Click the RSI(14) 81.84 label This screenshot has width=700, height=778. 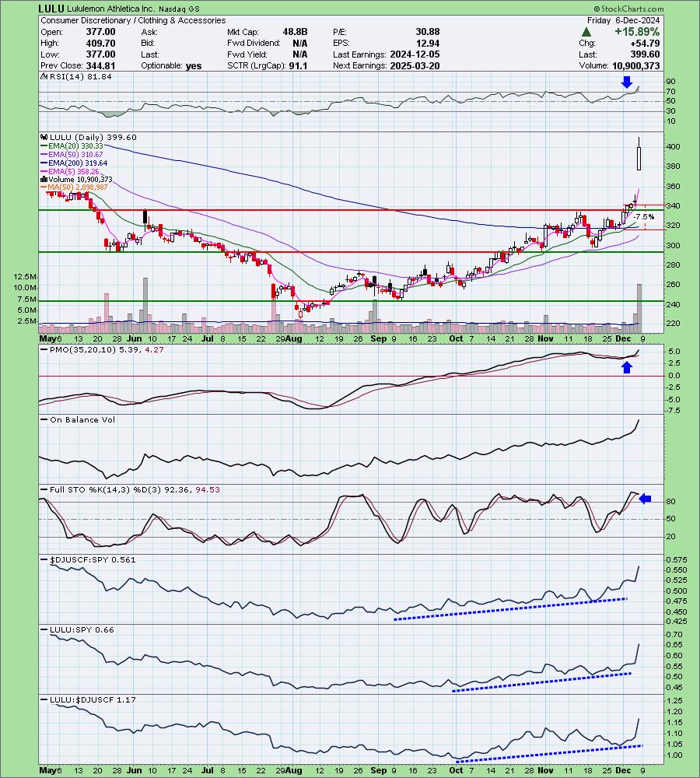[x=80, y=76]
